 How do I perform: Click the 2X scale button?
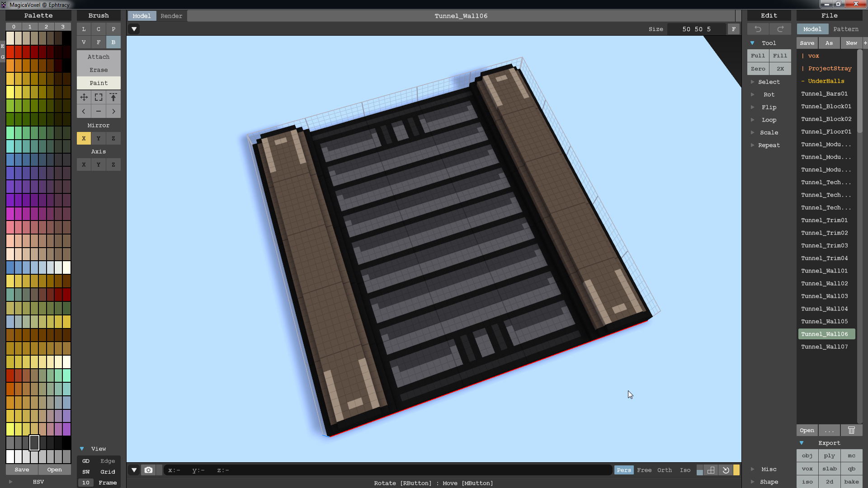tap(780, 69)
